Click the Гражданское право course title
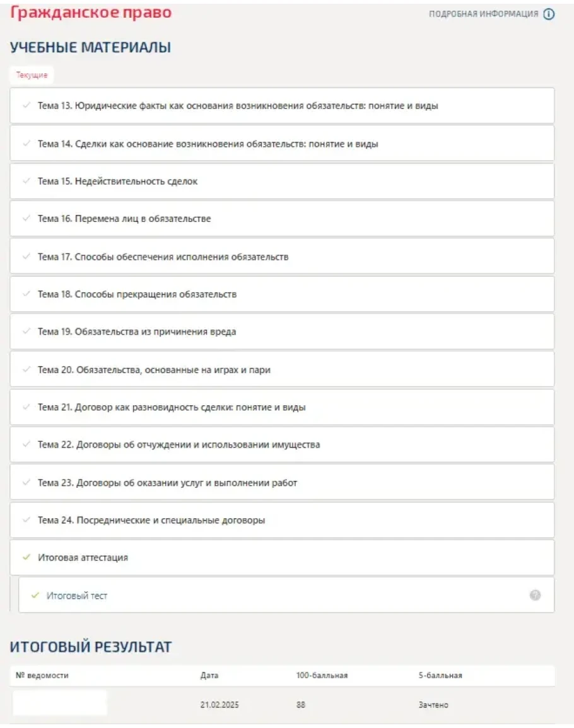 coord(91,13)
